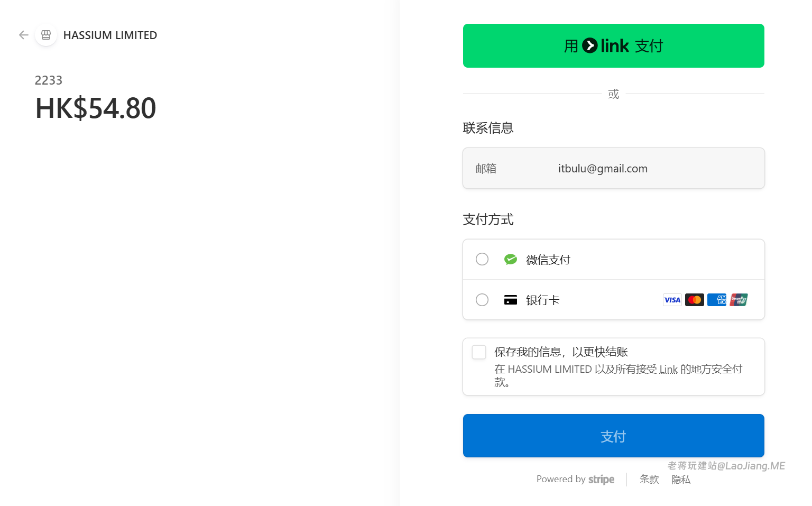Click the 微信支付 label text

[548, 260]
